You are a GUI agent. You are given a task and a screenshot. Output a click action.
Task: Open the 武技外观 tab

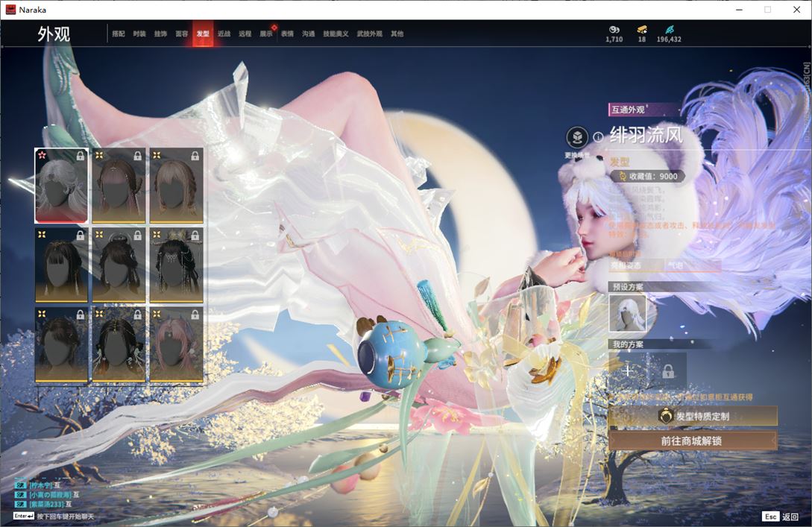369,34
